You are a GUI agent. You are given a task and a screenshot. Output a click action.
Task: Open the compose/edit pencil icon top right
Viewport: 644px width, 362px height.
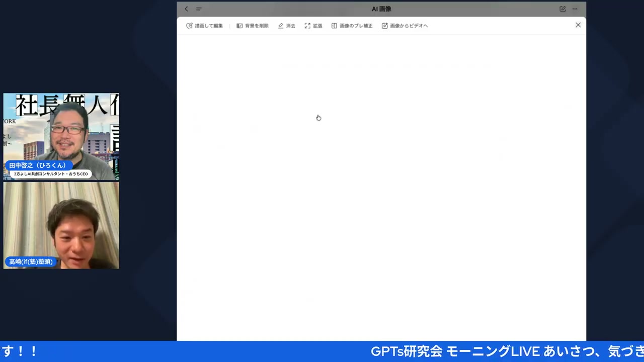pos(562,9)
